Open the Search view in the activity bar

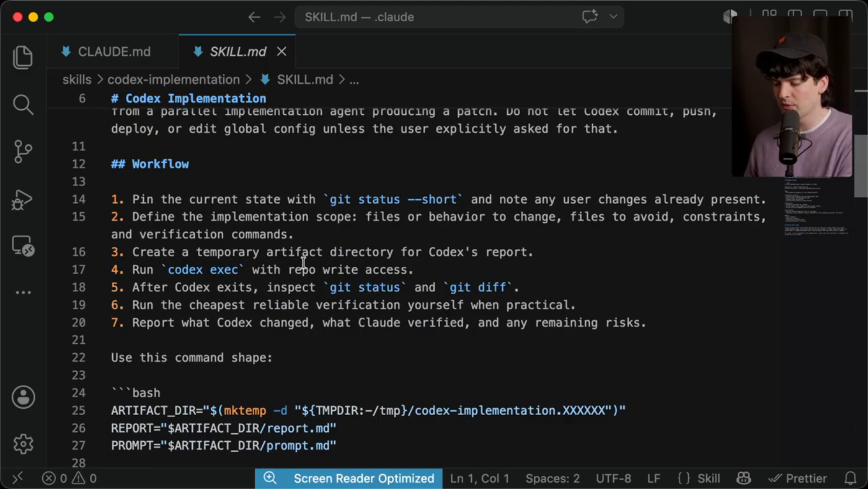[23, 104]
